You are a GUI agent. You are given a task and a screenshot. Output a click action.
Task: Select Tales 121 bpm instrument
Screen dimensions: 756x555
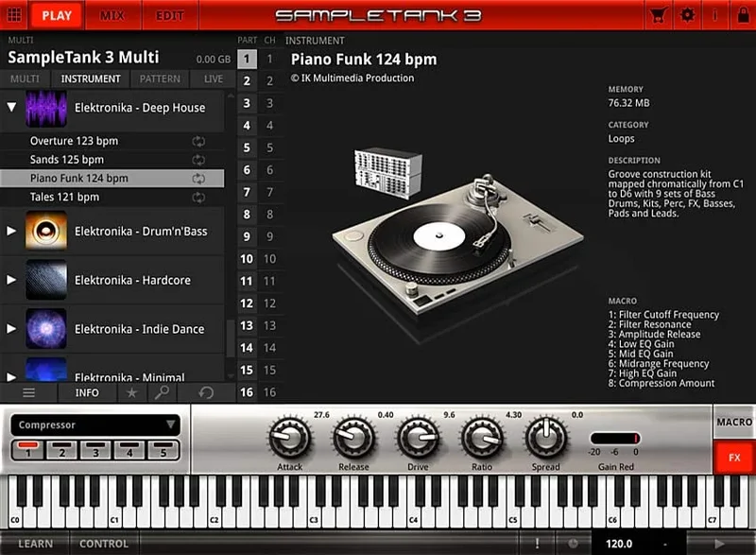point(112,198)
